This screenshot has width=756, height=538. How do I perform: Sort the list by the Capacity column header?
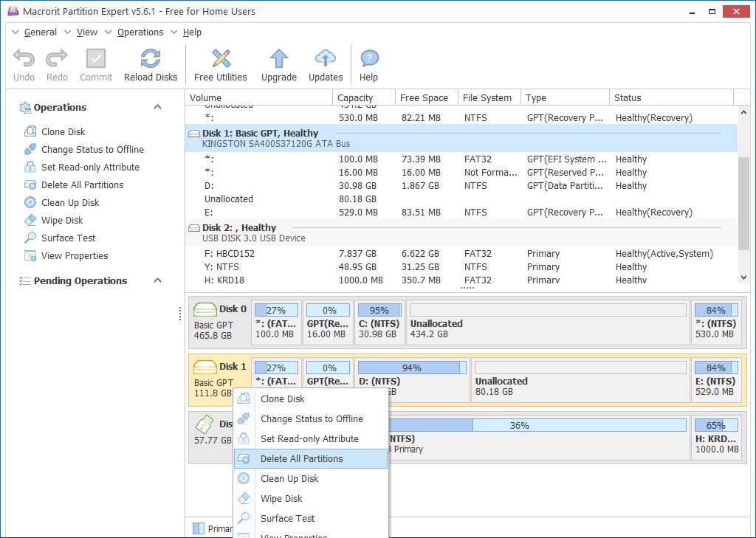[355, 97]
